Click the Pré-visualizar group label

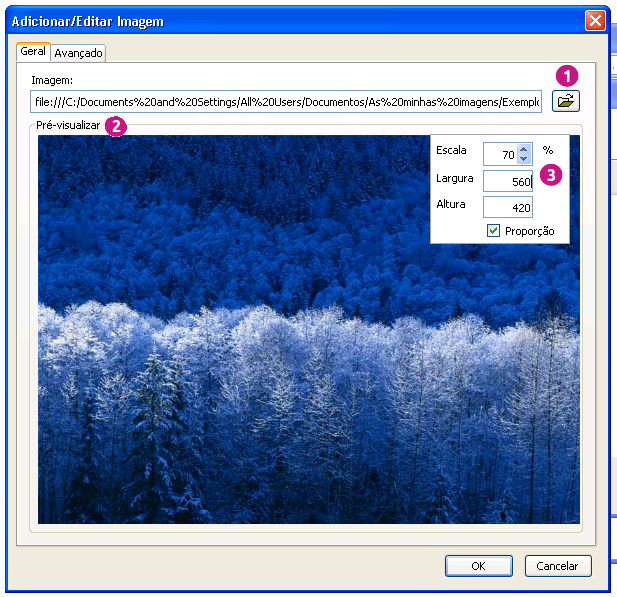(x=66, y=127)
